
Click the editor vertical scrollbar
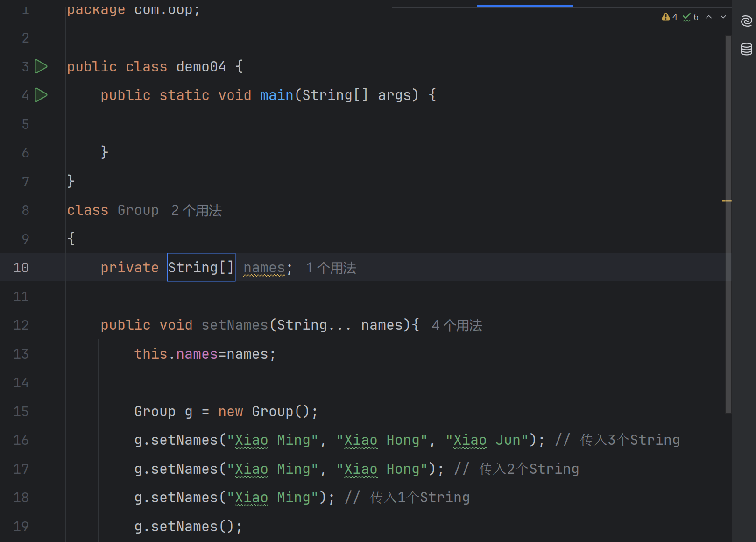tap(728, 224)
